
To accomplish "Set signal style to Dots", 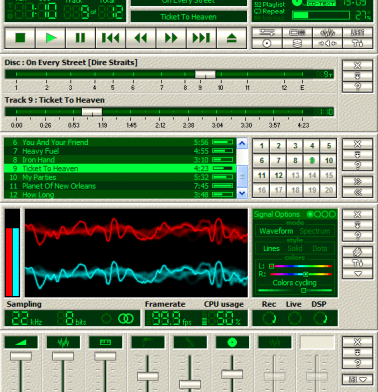I will tap(320, 248).
